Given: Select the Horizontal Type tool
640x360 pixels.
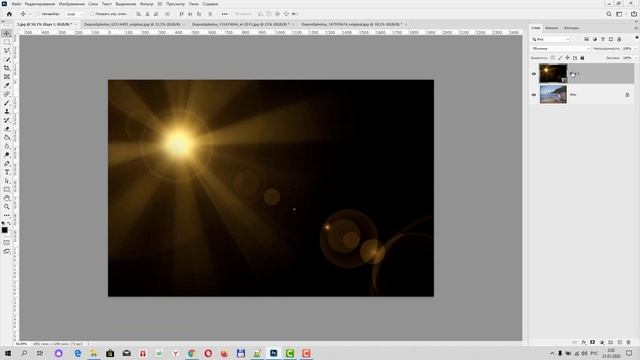Looking at the screenshot, I should pos(7,172).
